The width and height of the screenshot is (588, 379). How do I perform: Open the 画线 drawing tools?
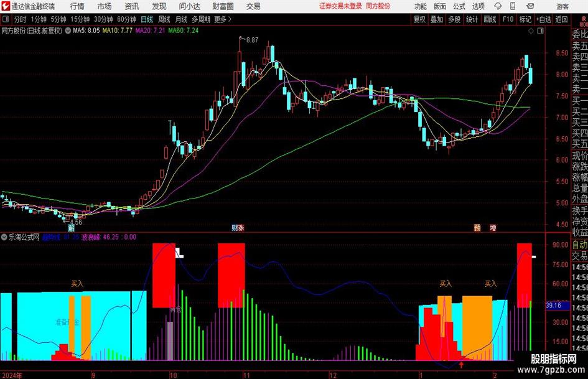(x=490, y=19)
